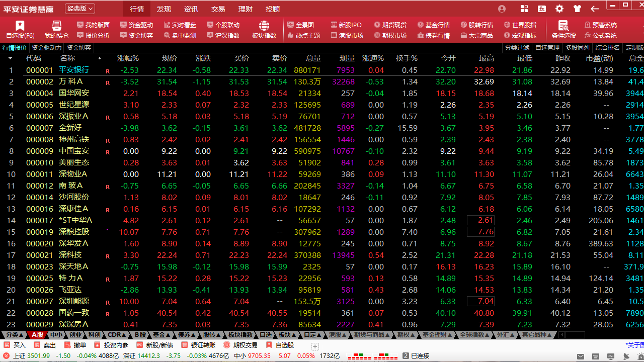644x362 pixels.
Task: Open 盘中监测 toolbar item
Action: [180, 35]
